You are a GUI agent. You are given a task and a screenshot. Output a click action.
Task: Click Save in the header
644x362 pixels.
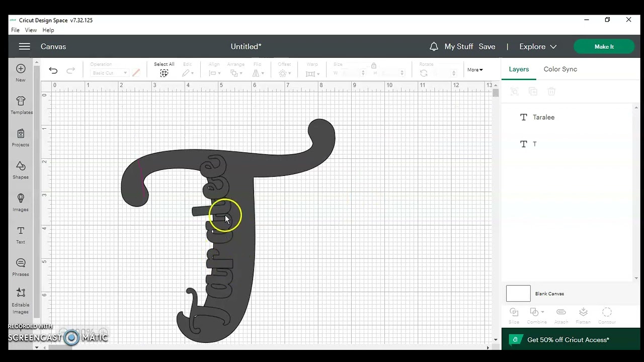point(487,46)
